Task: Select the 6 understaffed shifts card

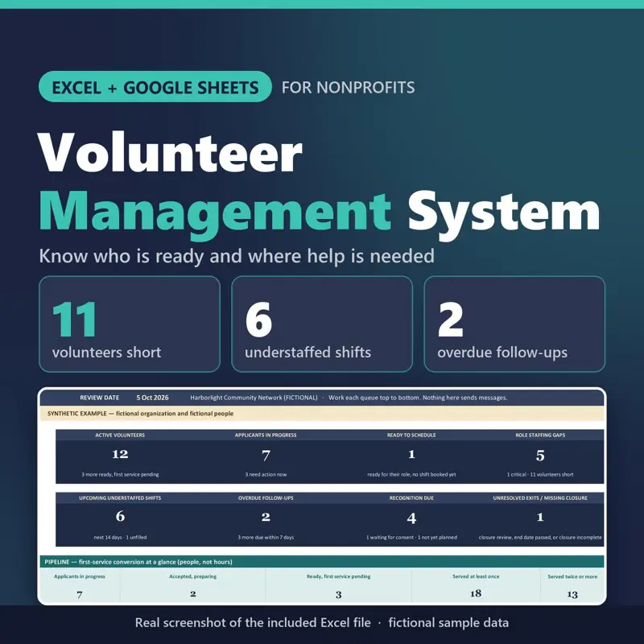Action: pyautogui.click(x=322, y=324)
